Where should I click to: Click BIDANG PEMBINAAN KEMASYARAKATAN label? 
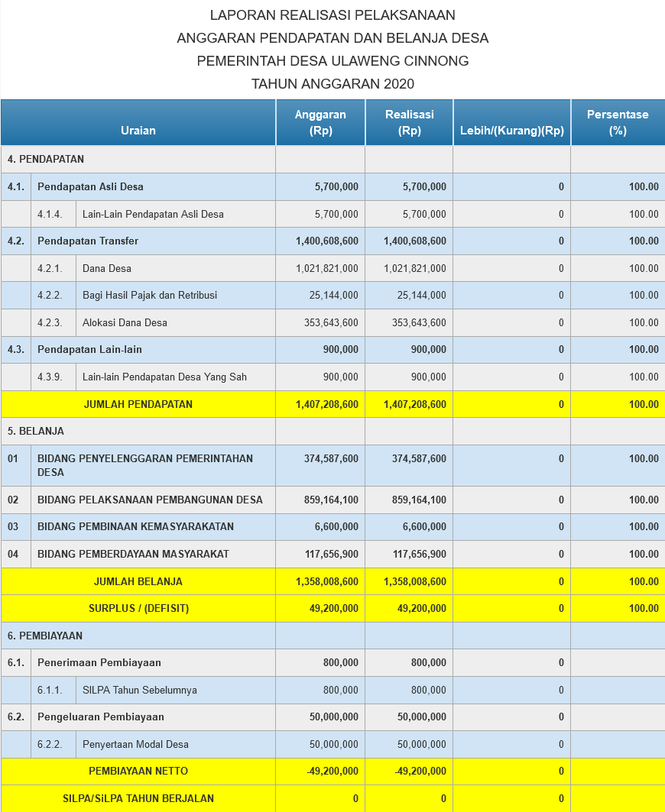point(135,526)
